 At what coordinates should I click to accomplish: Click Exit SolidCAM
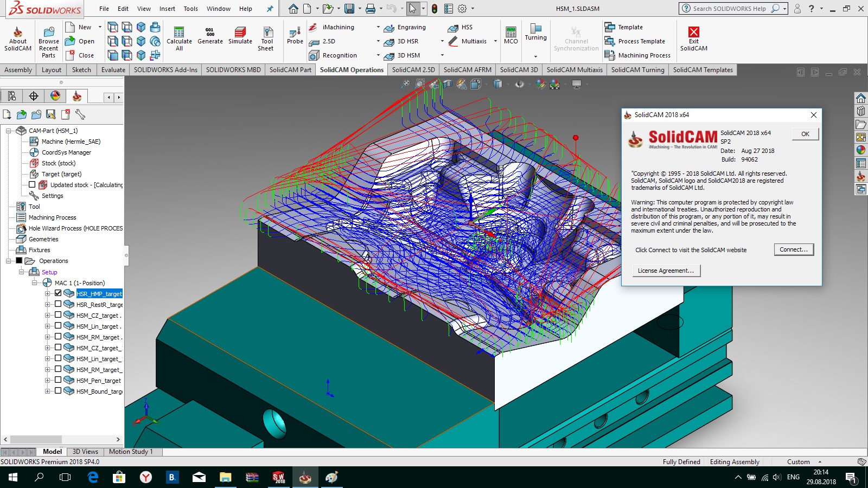693,39
